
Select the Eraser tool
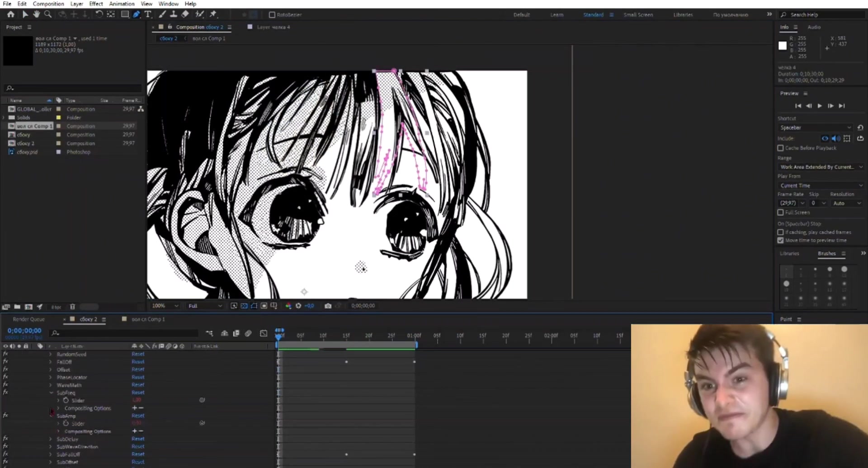(185, 14)
